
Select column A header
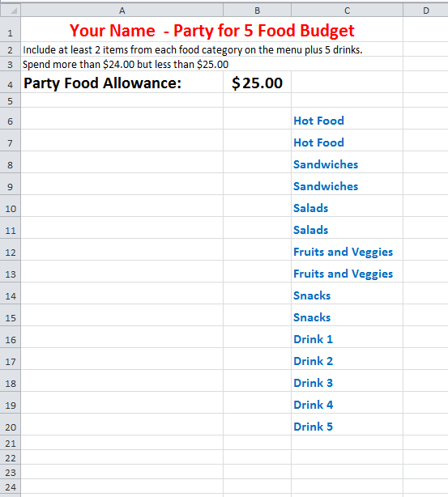pos(122,11)
